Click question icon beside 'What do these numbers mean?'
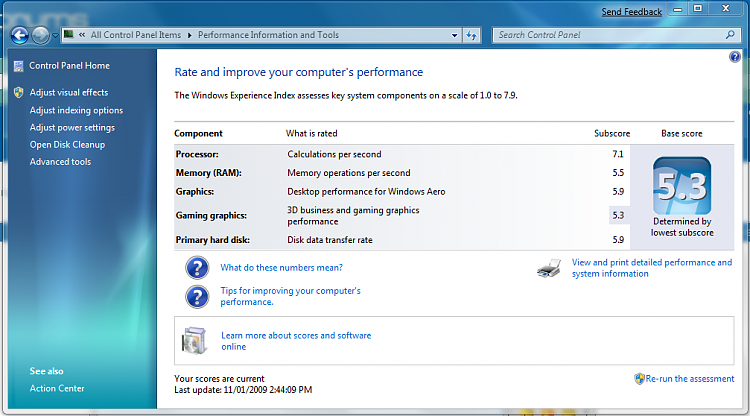Screen dimensions: 750x416 coord(197,268)
